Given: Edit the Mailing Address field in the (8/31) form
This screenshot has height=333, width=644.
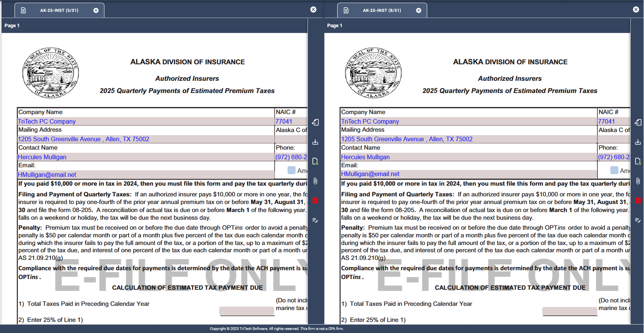Looking at the screenshot, I should [469, 139].
